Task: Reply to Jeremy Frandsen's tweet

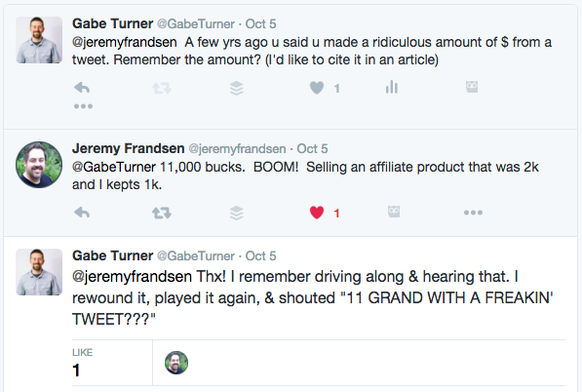Action: [82, 213]
